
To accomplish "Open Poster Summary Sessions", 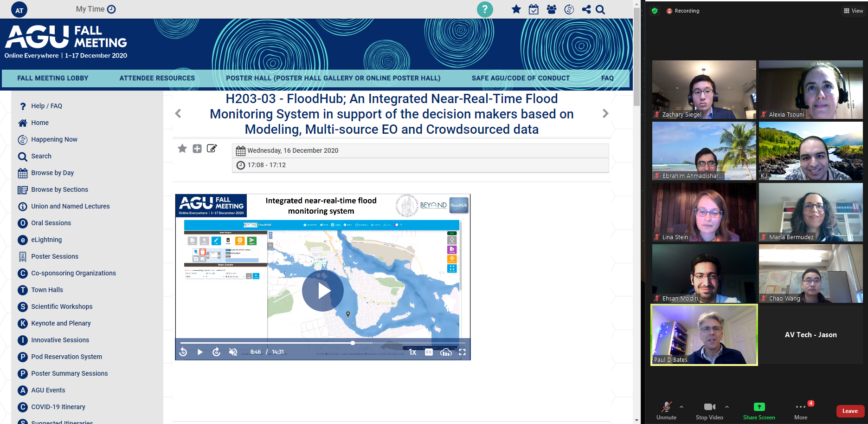I will click(69, 373).
